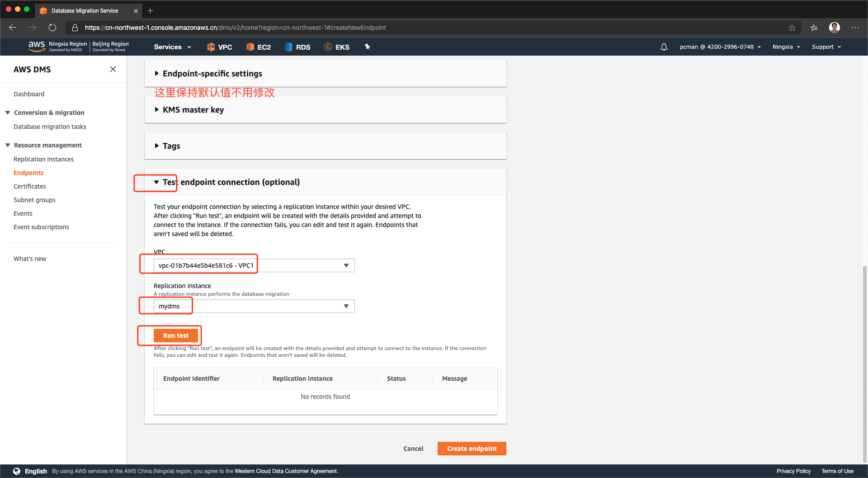Bookmark this page with the star icon
868x478 pixels.
792,28
